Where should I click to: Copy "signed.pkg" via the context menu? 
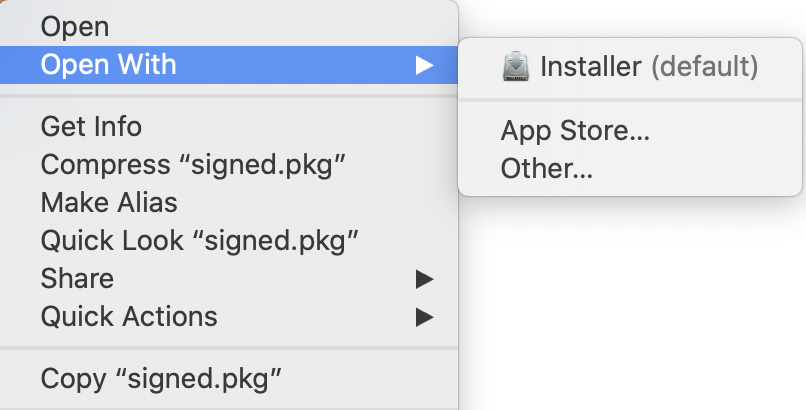[x=161, y=379]
